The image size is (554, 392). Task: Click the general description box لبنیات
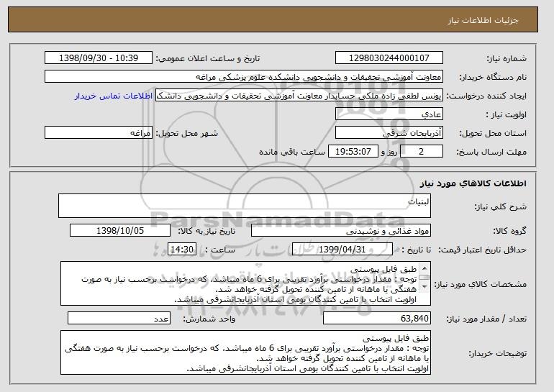click(x=245, y=206)
